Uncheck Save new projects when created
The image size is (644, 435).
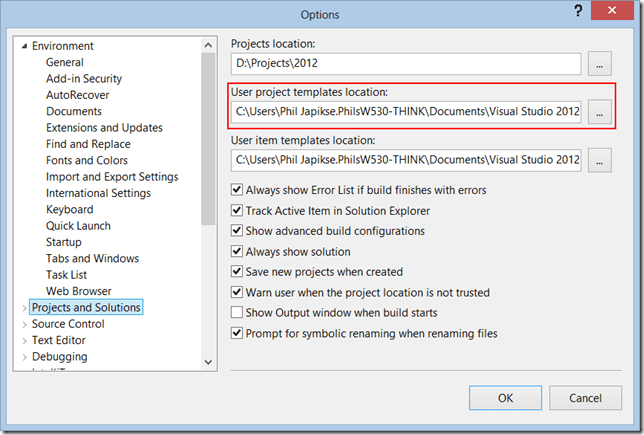(237, 272)
